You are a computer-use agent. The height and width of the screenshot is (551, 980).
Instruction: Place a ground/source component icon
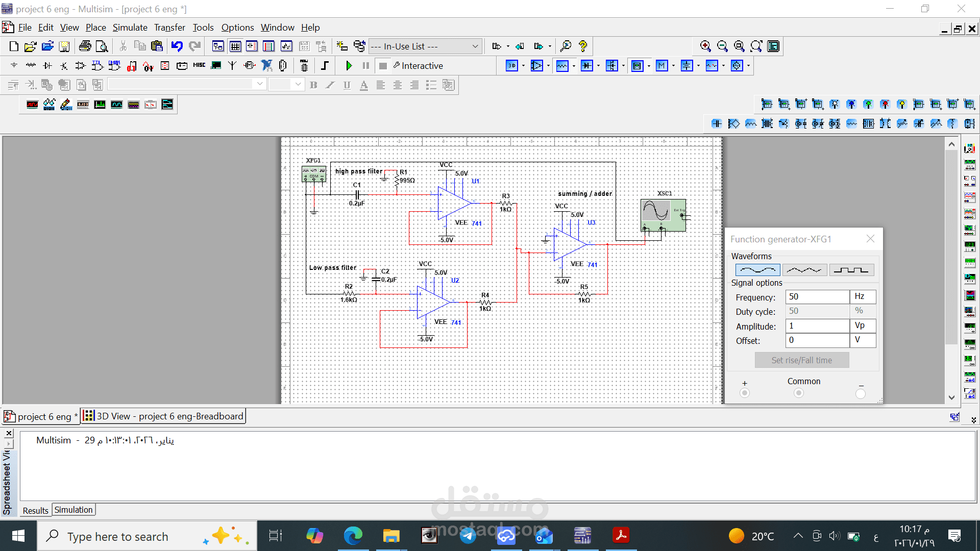click(x=14, y=66)
